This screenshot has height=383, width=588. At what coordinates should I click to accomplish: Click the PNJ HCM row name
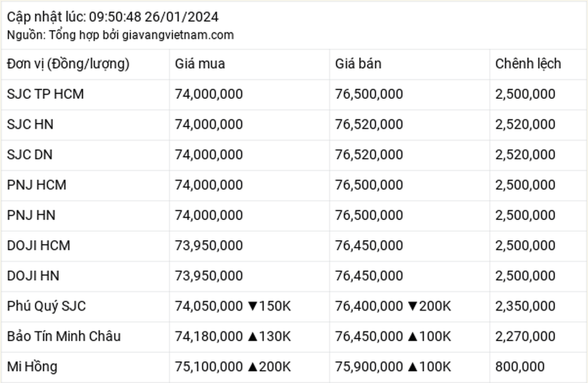36,185
